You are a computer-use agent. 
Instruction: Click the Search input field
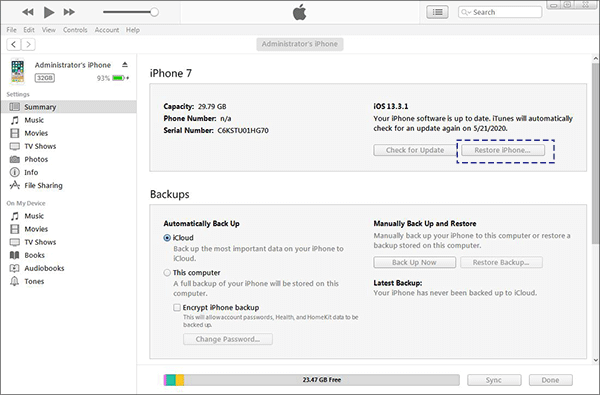click(x=500, y=12)
